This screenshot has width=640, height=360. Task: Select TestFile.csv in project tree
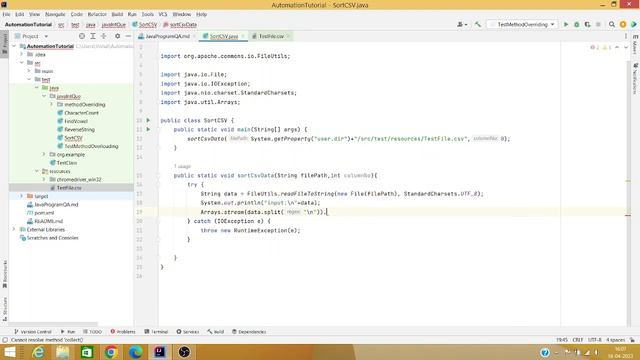point(69,188)
